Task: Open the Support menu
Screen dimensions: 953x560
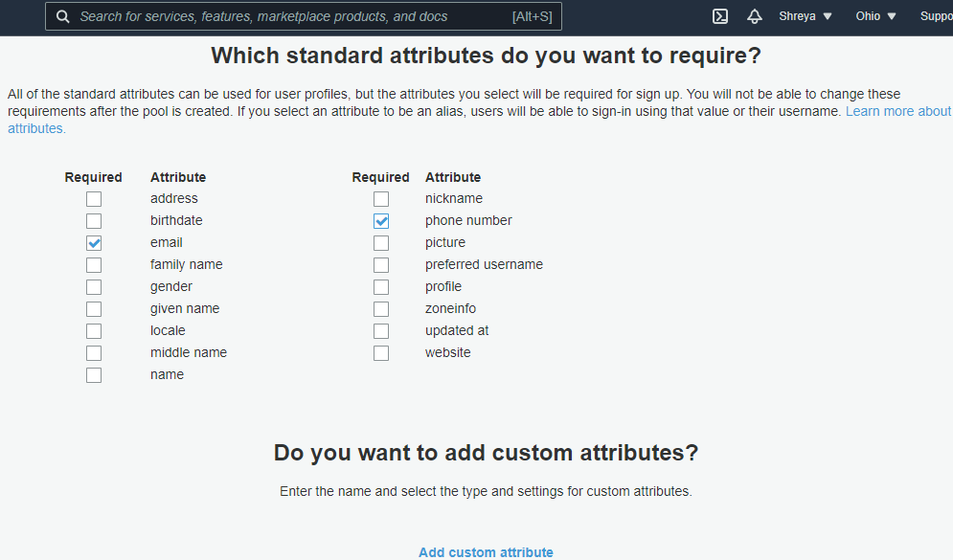Action: 935,16
